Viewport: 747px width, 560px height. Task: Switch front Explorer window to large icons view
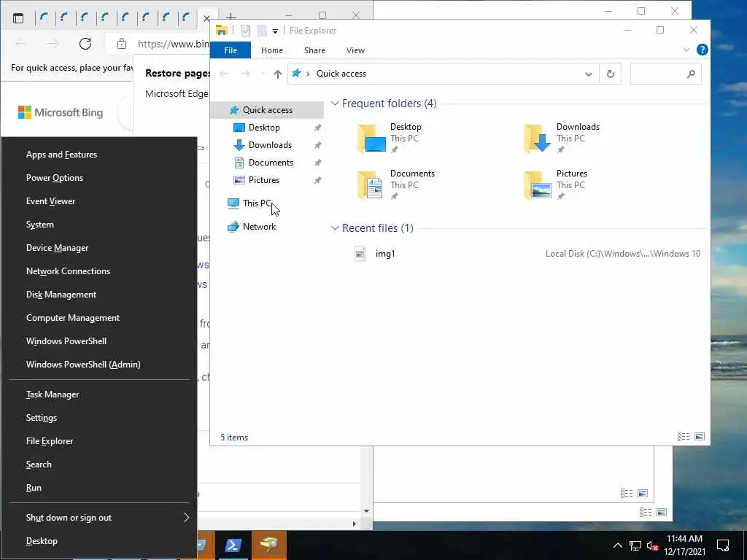coord(700,437)
